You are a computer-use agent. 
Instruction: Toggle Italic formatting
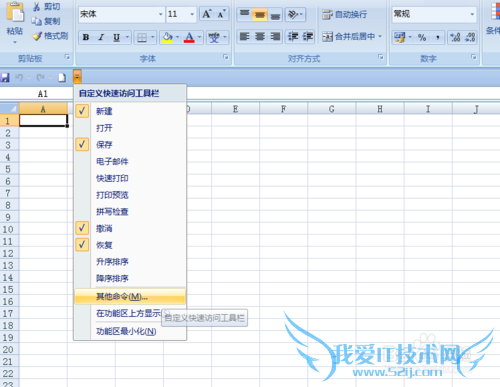pyautogui.click(x=101, y=37)
